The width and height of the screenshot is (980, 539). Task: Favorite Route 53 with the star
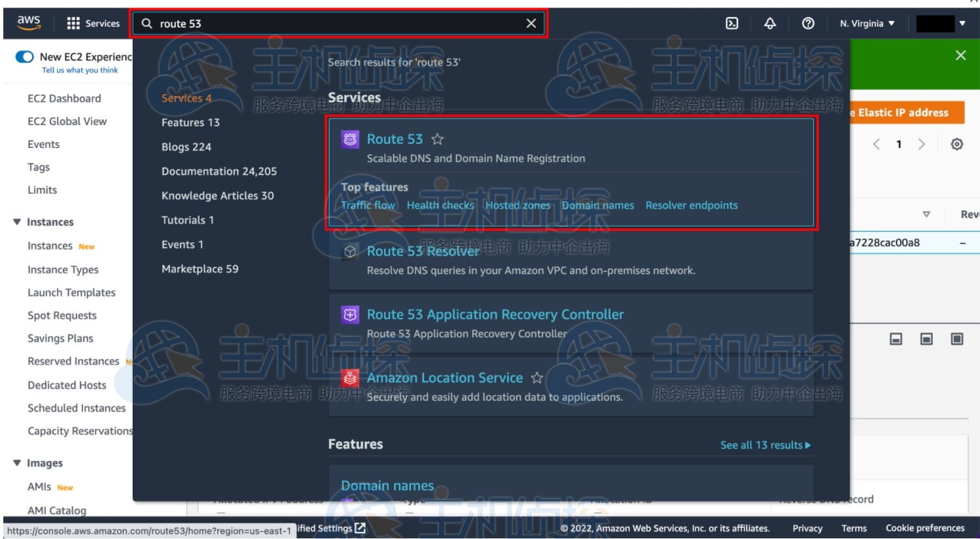438,139
